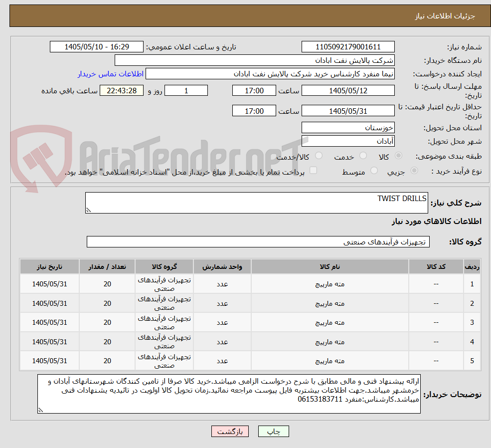Select the متوسط purchase type radio
Image resolution: width=491 pixels, height=448 pixels.
click(x=374, y=171)
